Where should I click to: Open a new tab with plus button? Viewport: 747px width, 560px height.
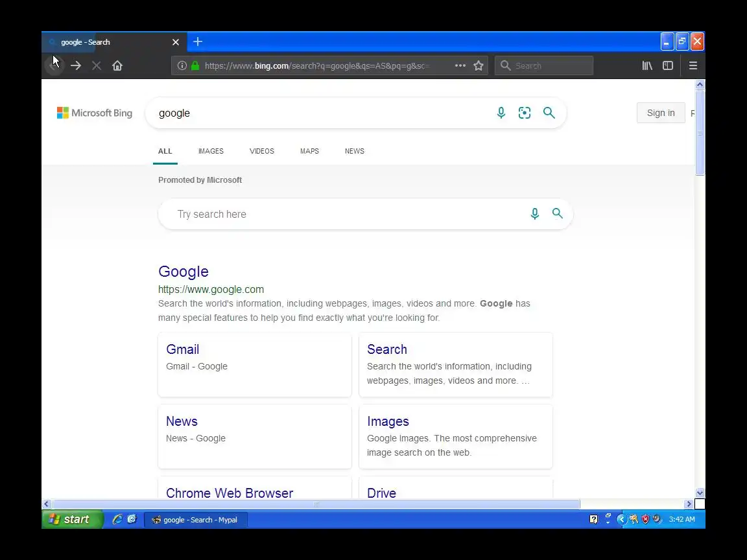198,42
